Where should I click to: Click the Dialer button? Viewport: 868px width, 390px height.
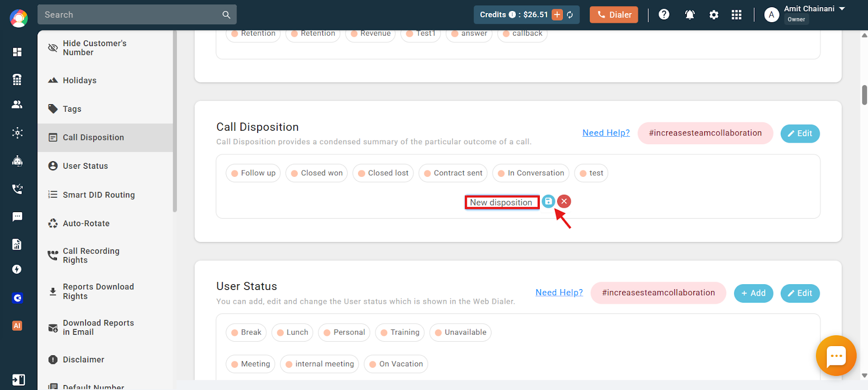point(614,15)
